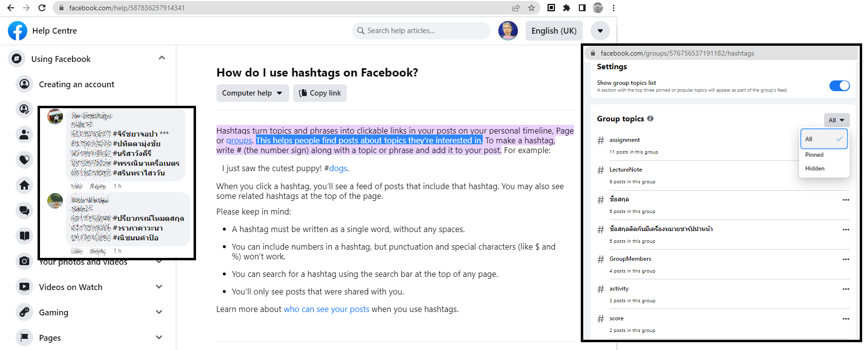This screenshot has height=350, width=868.
Task: Open the more options for activity topic
Action: (846, 289)
